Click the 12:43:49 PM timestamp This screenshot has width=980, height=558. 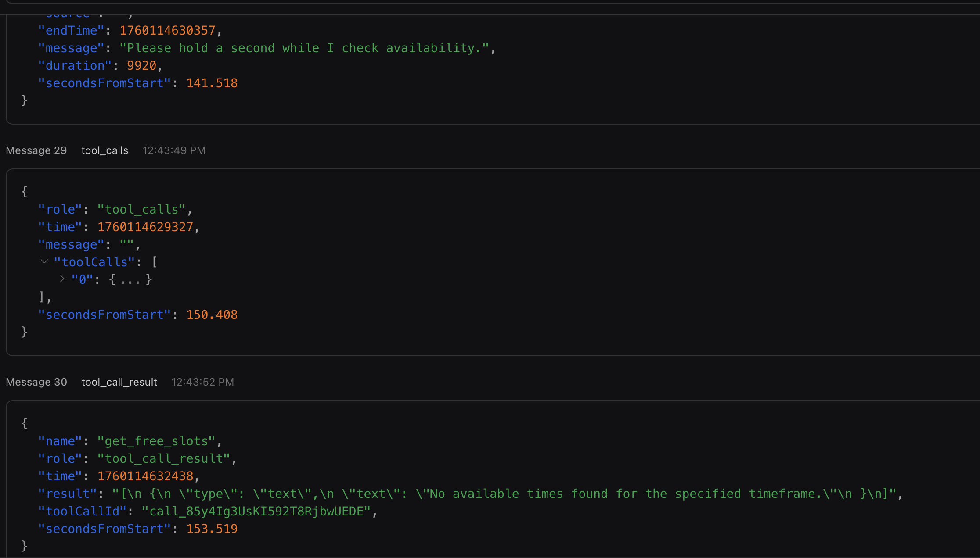(x=174, y=150)
